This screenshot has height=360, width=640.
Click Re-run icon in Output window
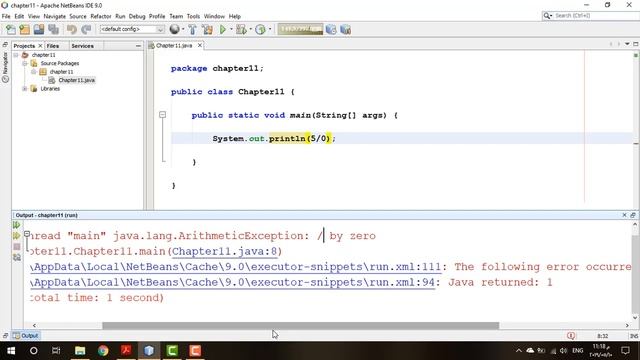tap(16, 225)
